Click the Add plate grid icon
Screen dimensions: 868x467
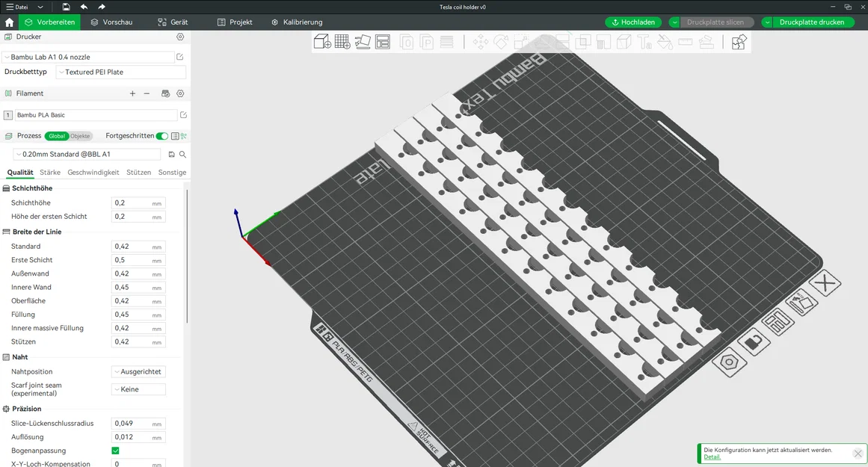tap(342, 42)
